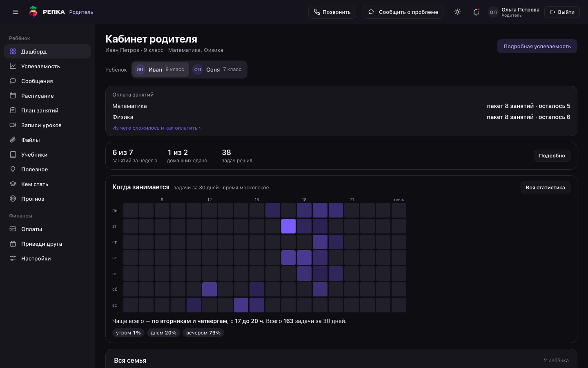This screenshot has height=368, width=588.
Task: Click the План занятий clipboard icon
Action: pos(13,110)
